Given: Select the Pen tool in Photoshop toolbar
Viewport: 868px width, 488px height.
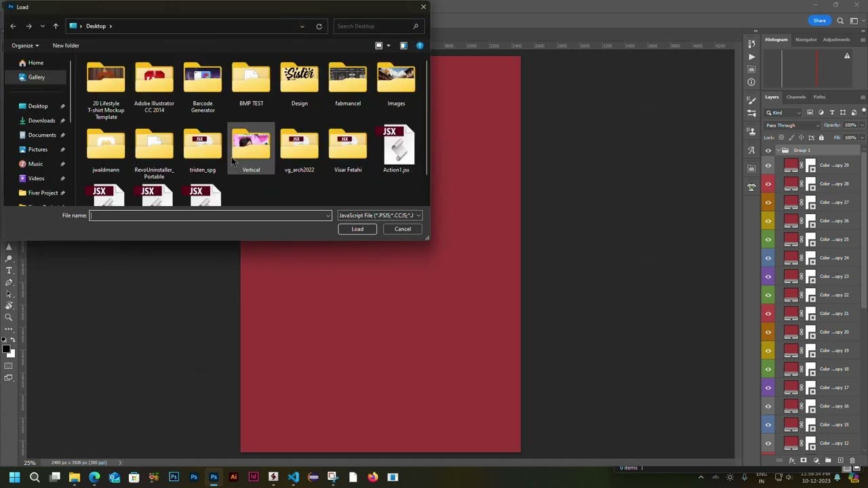Looking at the screenshot, I should (9, 282).
